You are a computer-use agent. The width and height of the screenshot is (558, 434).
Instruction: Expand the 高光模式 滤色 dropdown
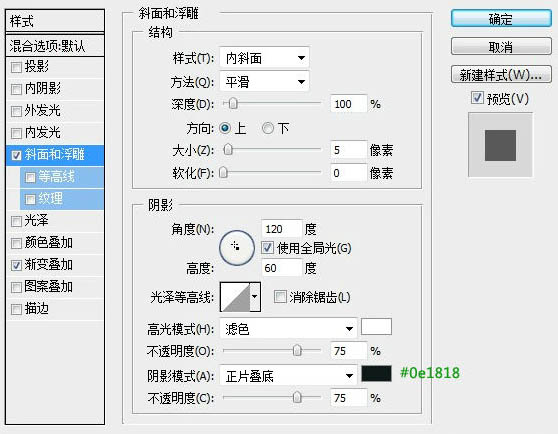(x=288, y=328)
